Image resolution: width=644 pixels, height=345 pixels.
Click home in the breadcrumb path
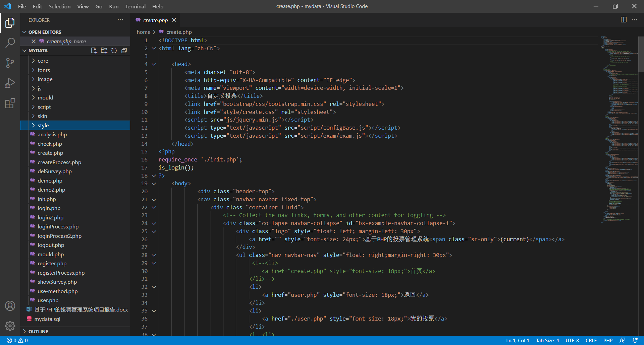pos(144,32)
